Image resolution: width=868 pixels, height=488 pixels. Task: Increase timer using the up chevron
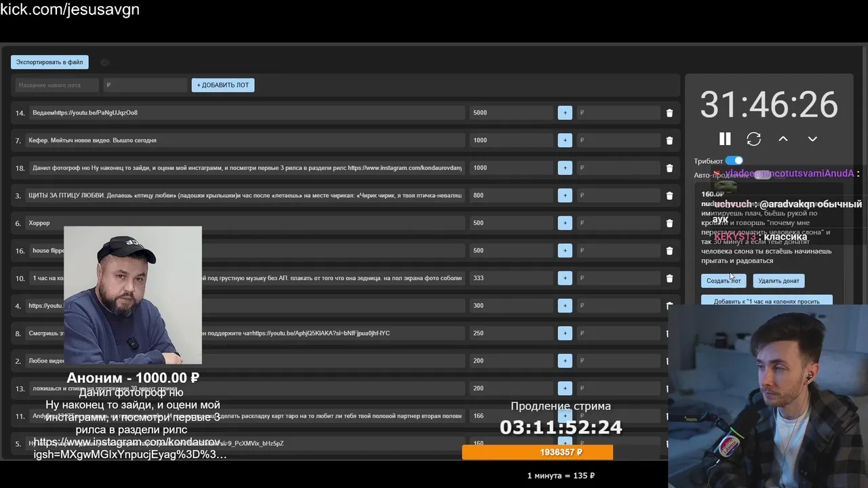coord(783,139)
